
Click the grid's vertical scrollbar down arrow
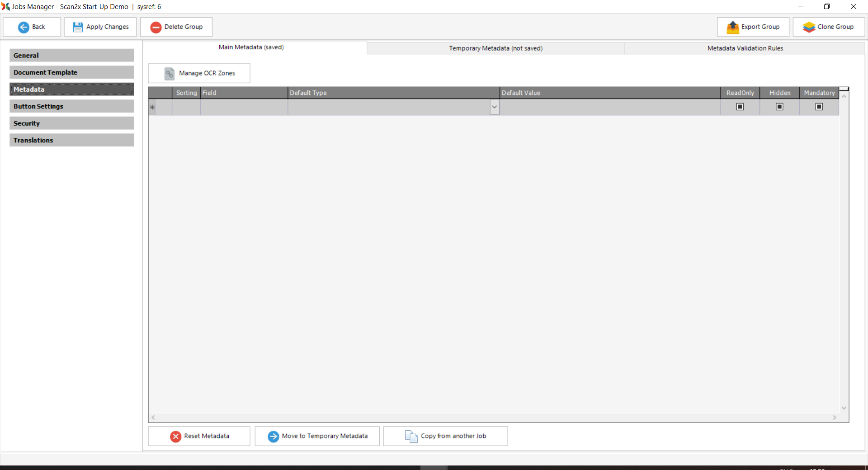pyautogui.click(x=844, y=408)
